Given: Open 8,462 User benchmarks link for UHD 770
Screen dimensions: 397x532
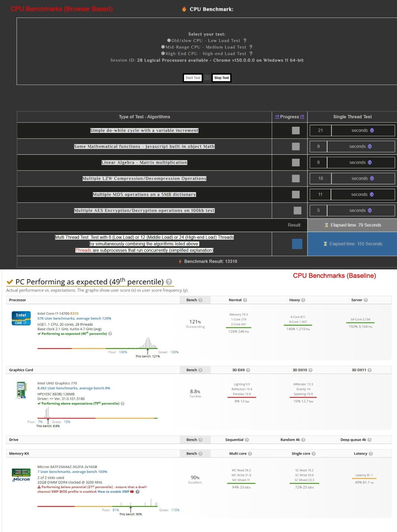Looking at the screenshot, I should click(x=74, y=388).
